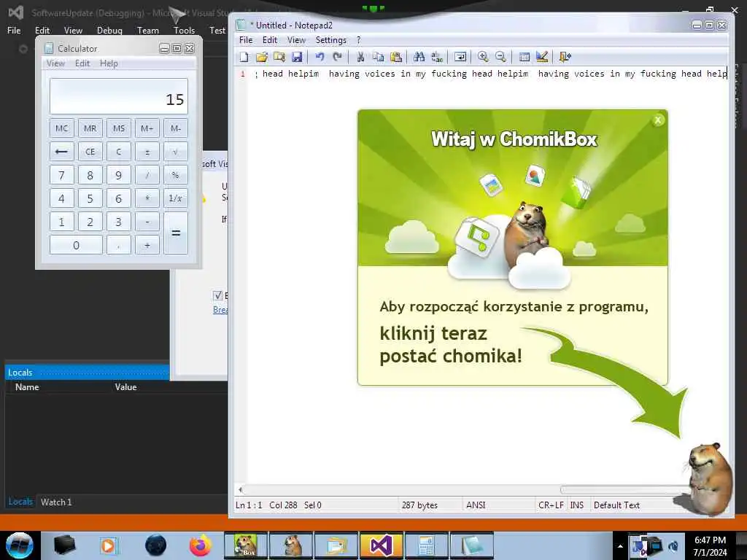Click the Calculator M+ button

(x=147, y=128)
